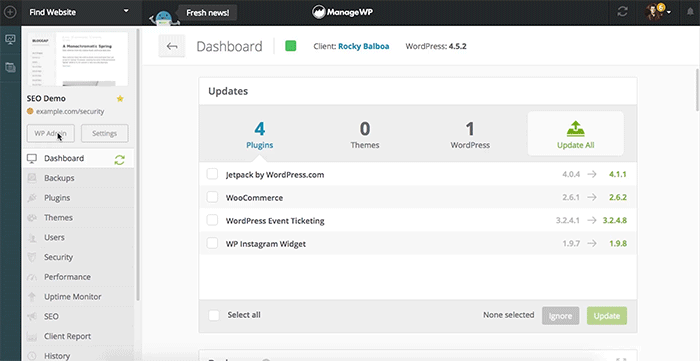Screen dimensions: 700x361
Task: Open SEO in the sidebar
Action: tap(78, 316)
